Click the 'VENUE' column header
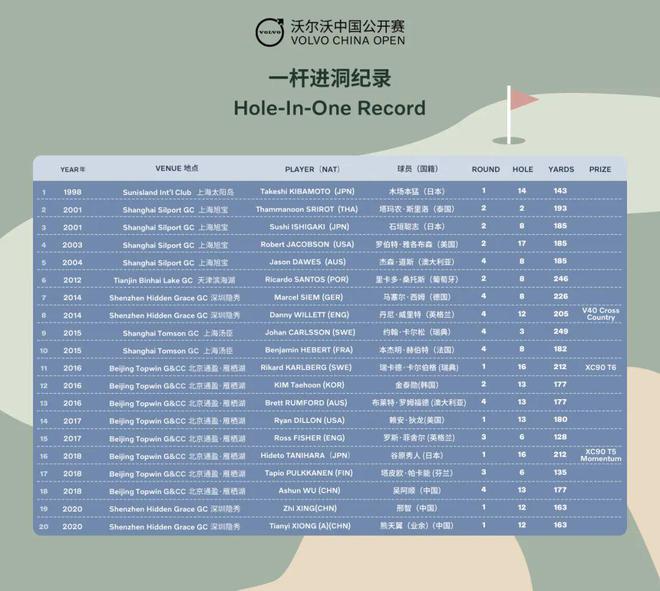This screenshot has width=660, height=591. [x=177, y=168]
